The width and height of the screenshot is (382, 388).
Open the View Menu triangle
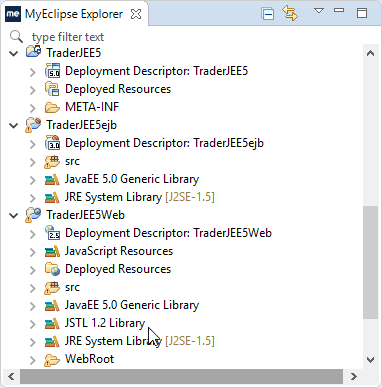[319, 11]
